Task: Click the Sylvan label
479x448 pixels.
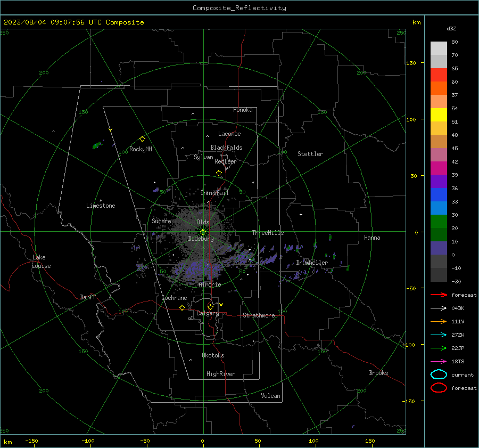Action: [x=203, y=157]
